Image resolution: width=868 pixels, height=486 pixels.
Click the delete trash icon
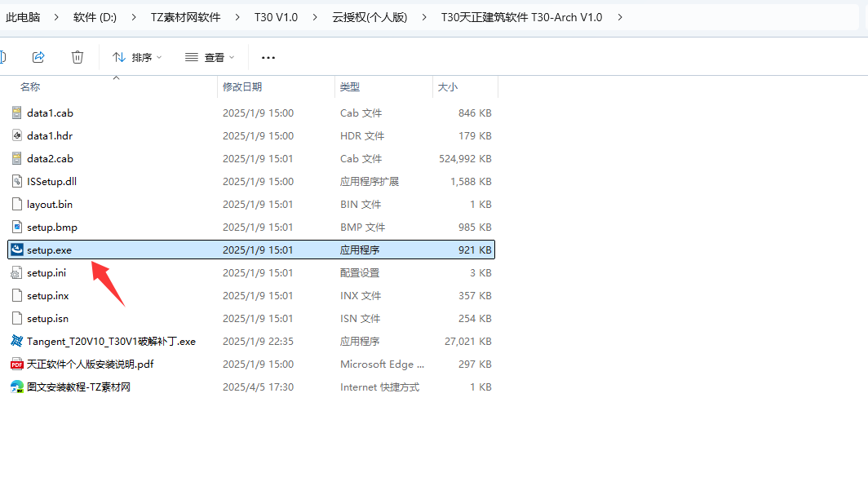77,57
